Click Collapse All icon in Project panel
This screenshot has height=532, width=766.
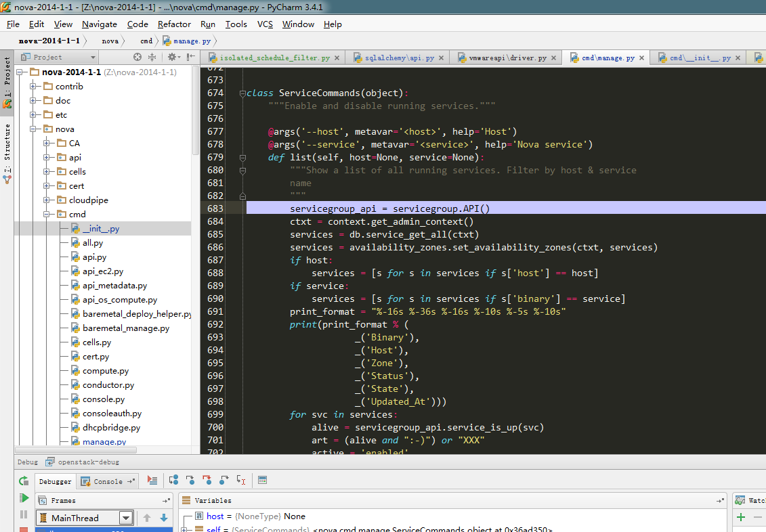(152, 57)
